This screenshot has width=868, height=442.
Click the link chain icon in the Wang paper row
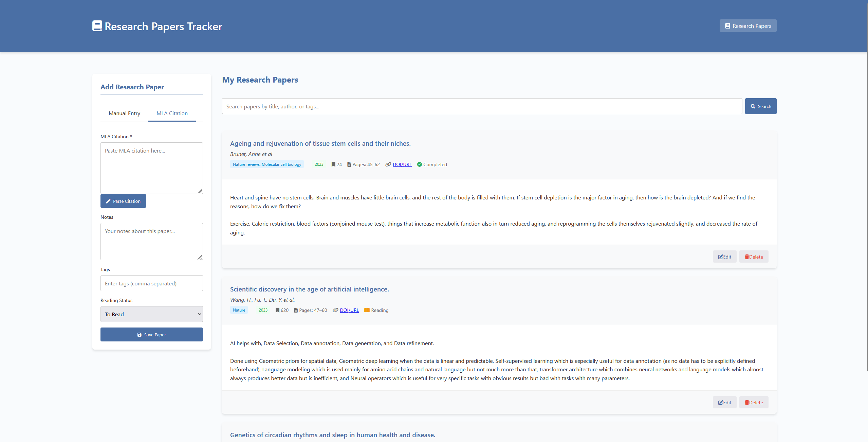coord(335,310)
